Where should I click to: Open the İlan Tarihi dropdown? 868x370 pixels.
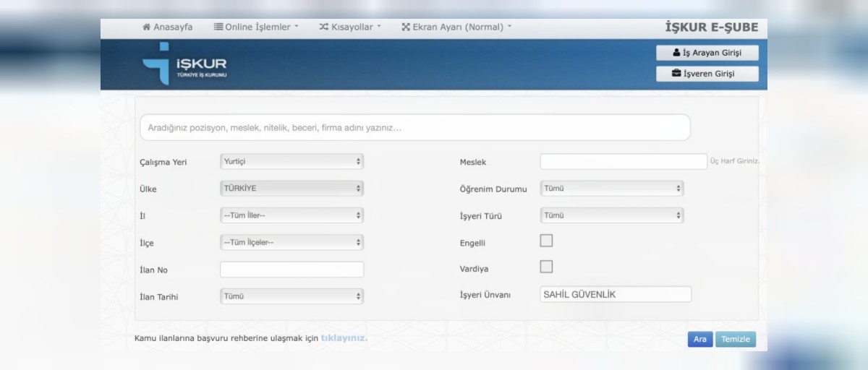click(x=292, y=296)
